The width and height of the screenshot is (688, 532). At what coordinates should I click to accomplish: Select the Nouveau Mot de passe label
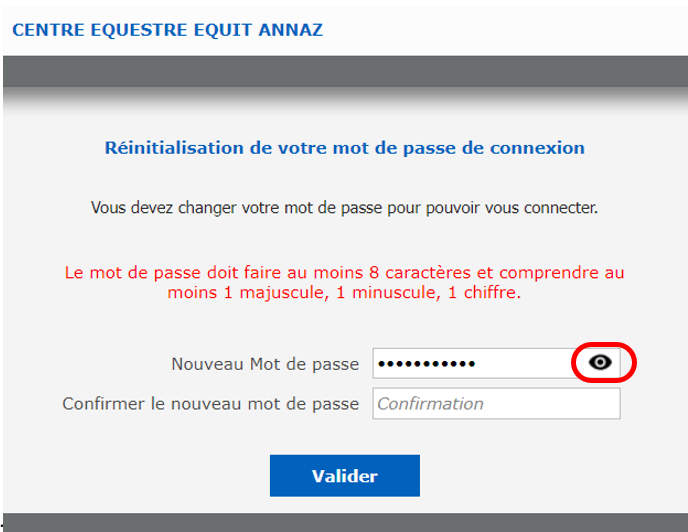click(265, 364)
